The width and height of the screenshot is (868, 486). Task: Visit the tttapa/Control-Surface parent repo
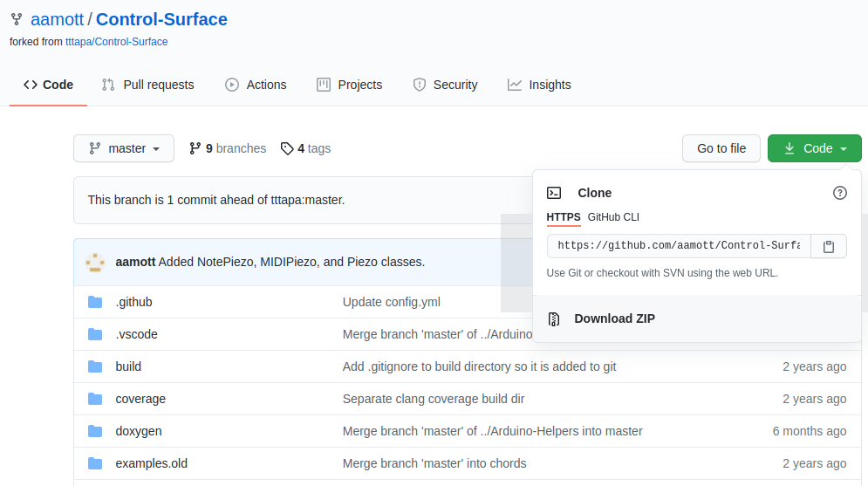pyautogui.click(x=116, y=42)
